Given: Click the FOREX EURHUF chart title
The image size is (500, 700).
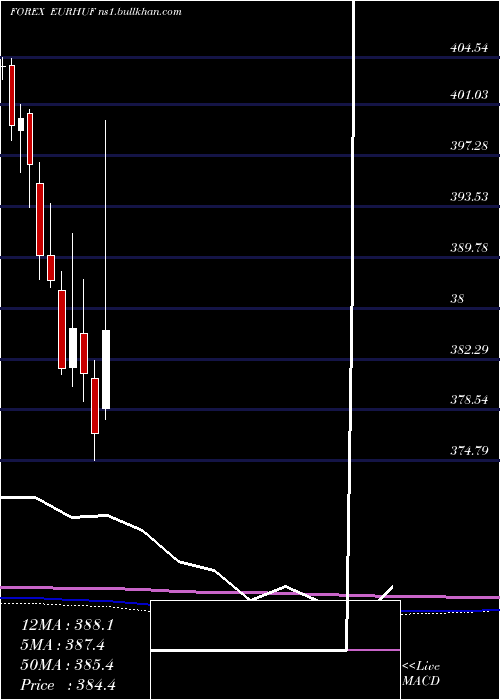Looking at the screenshot, I should [53, 12].
